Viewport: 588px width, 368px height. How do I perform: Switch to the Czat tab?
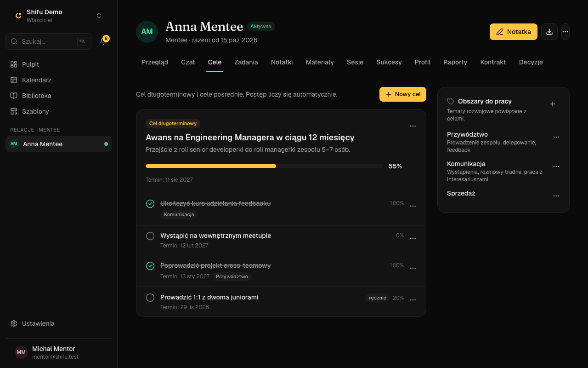tap(188, 62)
